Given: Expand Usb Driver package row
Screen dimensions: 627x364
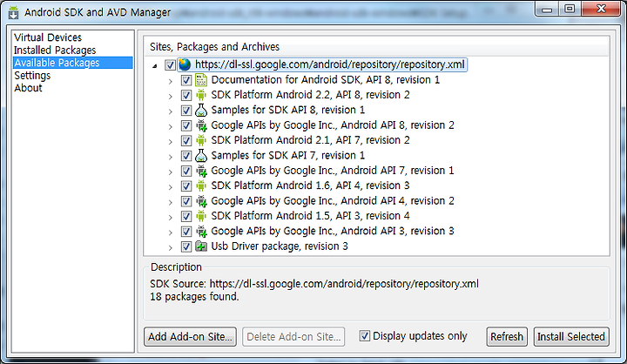Looking at the screenshot, I should [x=171, y=247].
